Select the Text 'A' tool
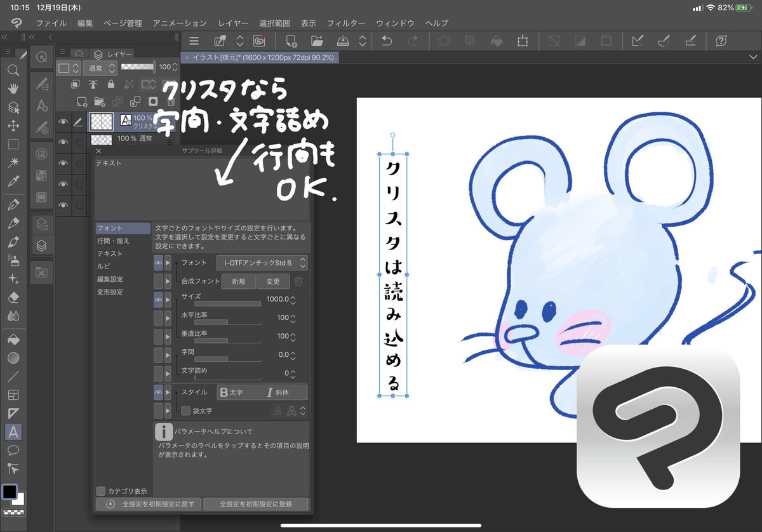This screenshot has width=762, height=532. point(13,432)
